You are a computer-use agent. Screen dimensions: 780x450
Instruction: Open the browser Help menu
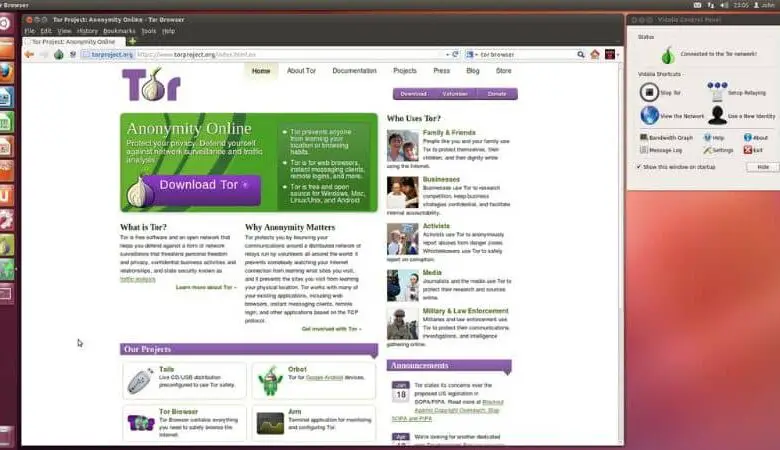169,31
